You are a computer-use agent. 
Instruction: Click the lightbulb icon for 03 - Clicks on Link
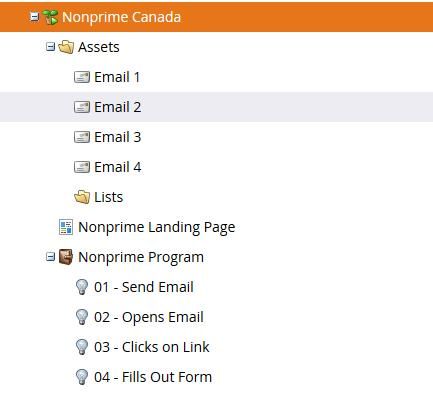pyautogui.click(x=82, y=347)
